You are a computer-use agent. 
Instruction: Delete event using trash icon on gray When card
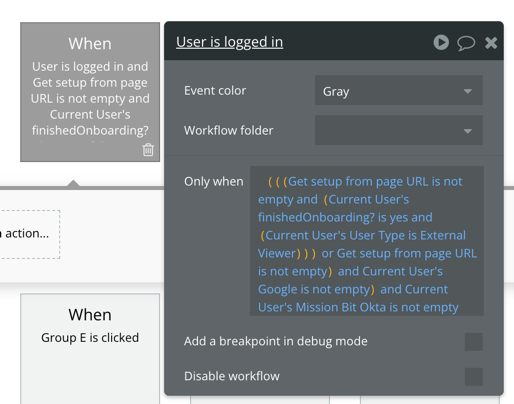(x=148, y=149)
